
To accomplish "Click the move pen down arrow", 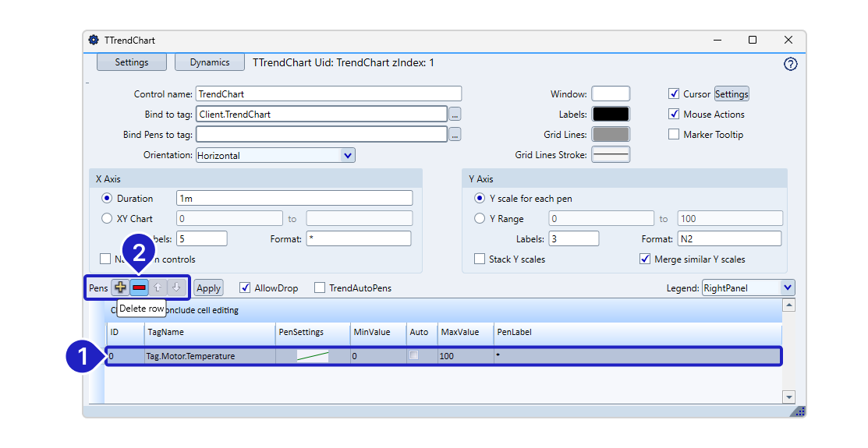I will [176, 287].
